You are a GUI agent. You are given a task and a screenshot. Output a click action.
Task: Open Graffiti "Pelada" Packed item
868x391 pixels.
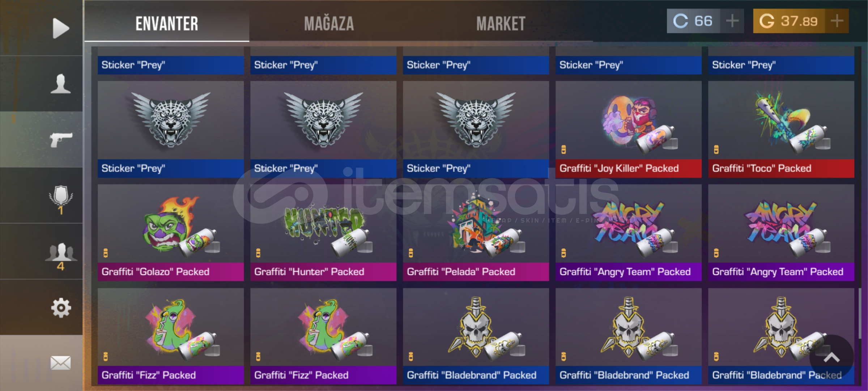point(476,233)
